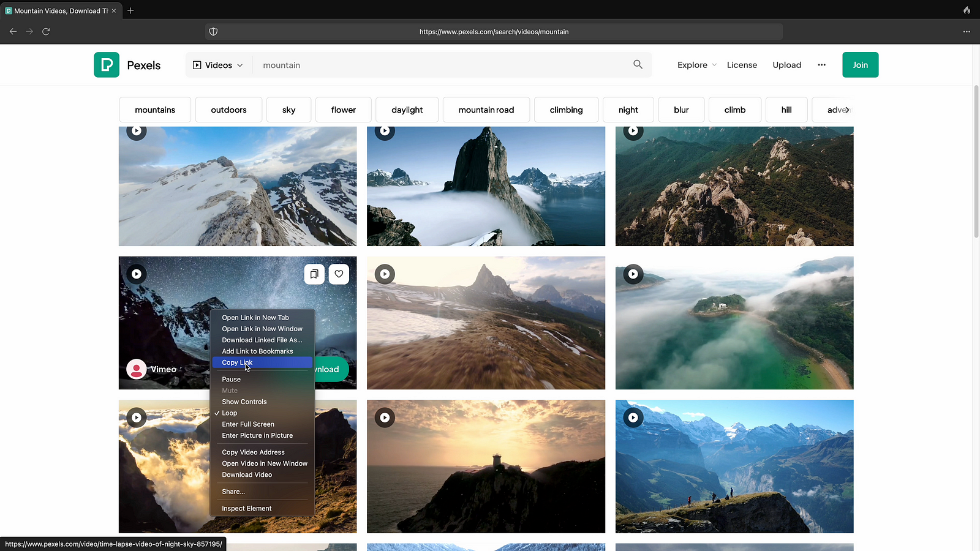Viewport: 980px width, 551px height.
Task: Open new browser tab with plus icon
Action: 130,10
